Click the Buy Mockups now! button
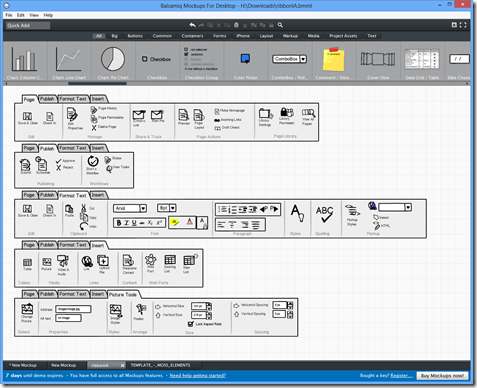The height and width of the screenshot is (388, 477). [442, 376]
